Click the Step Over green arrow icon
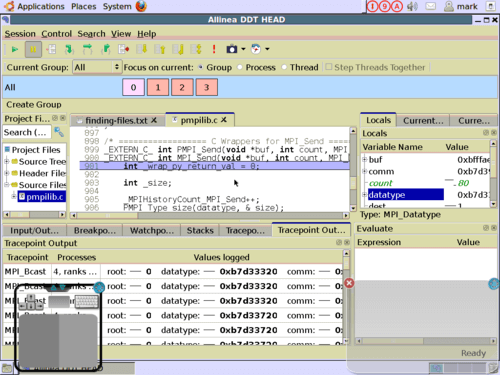The width and height of the screenshot is (500, 375). click(x=87, y=50)
